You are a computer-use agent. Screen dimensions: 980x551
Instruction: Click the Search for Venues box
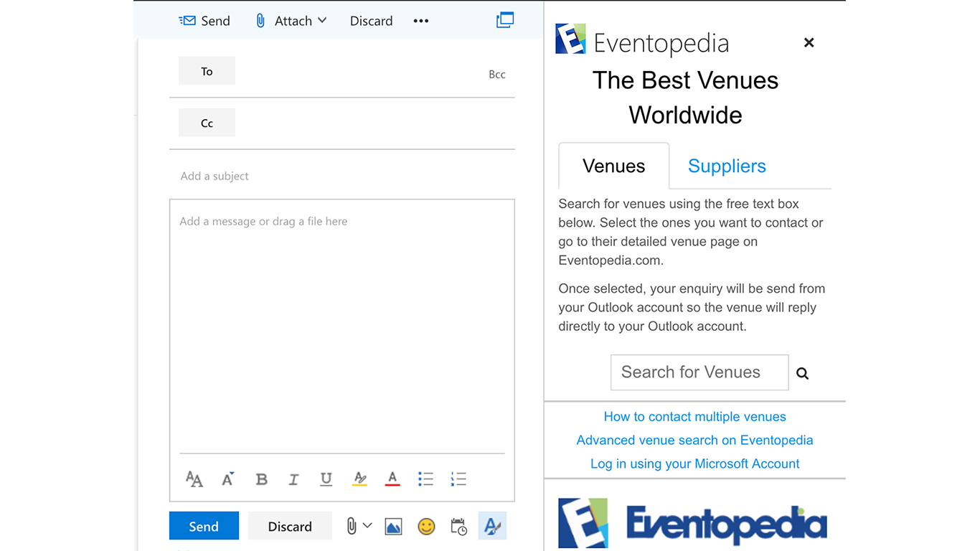pos(699,372)
